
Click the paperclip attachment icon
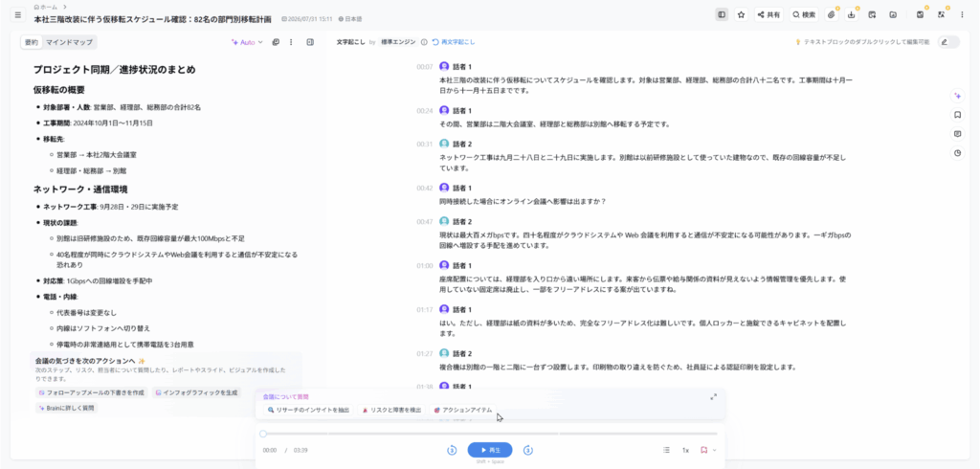tap(832, 14)
